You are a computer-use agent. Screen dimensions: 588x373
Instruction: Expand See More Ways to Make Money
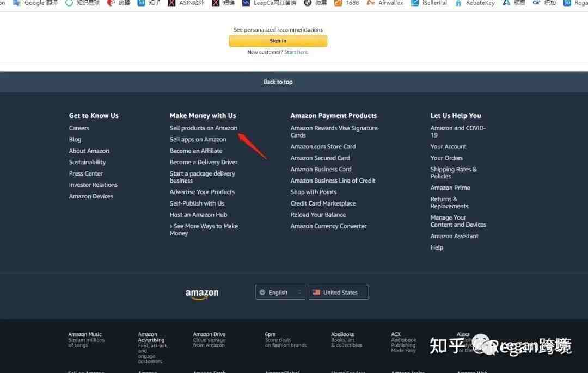pyautogui.click(x=204, y=229)
